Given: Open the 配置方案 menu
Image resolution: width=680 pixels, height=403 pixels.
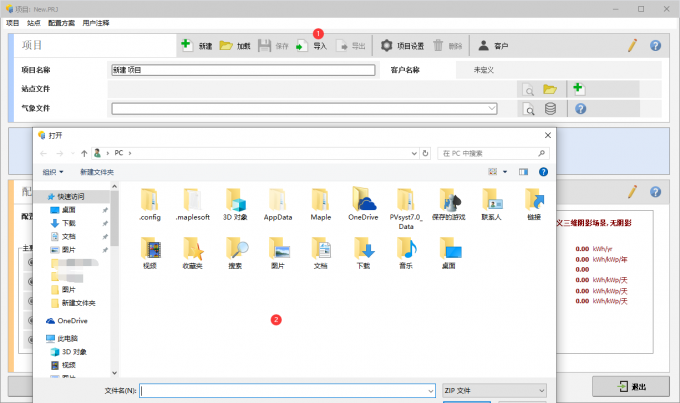Looking at the screenshot, I should [61, 23].
